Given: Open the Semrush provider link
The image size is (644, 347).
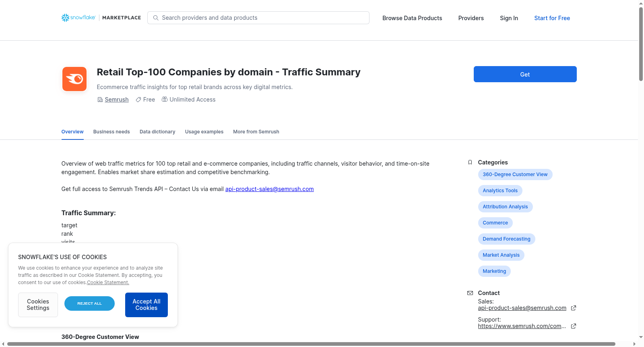Looking at the screenshot, I should tap(117, 100).
